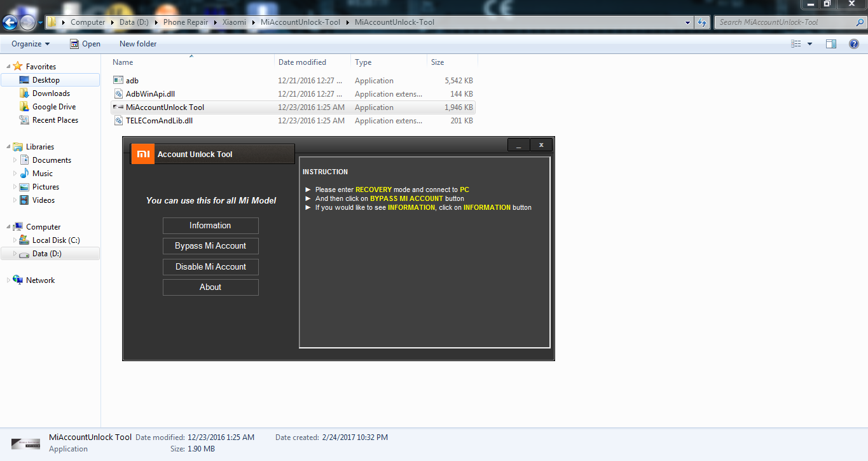
Task: Collapse the Favorites group
Action: click(x=8, y=67)
